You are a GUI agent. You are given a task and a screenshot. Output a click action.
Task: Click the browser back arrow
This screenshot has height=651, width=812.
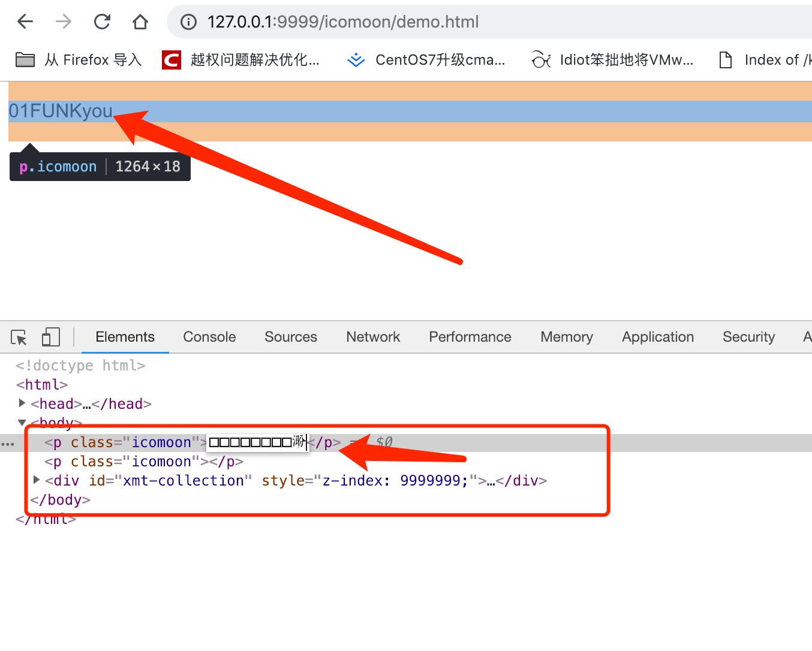[x=25, y=22]
